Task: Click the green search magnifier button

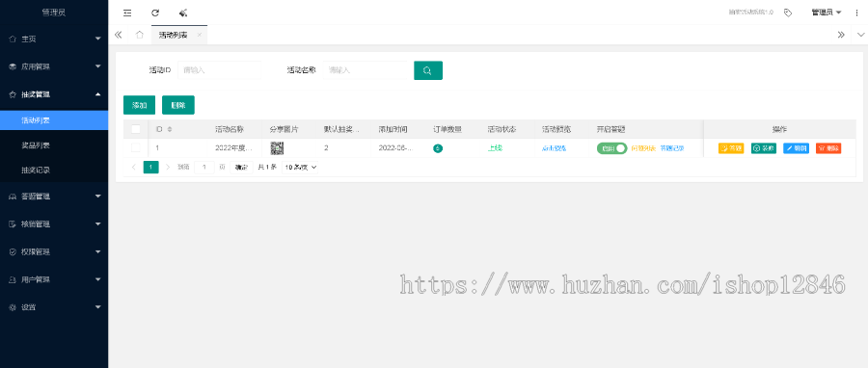Action: (x=428, y=70)
